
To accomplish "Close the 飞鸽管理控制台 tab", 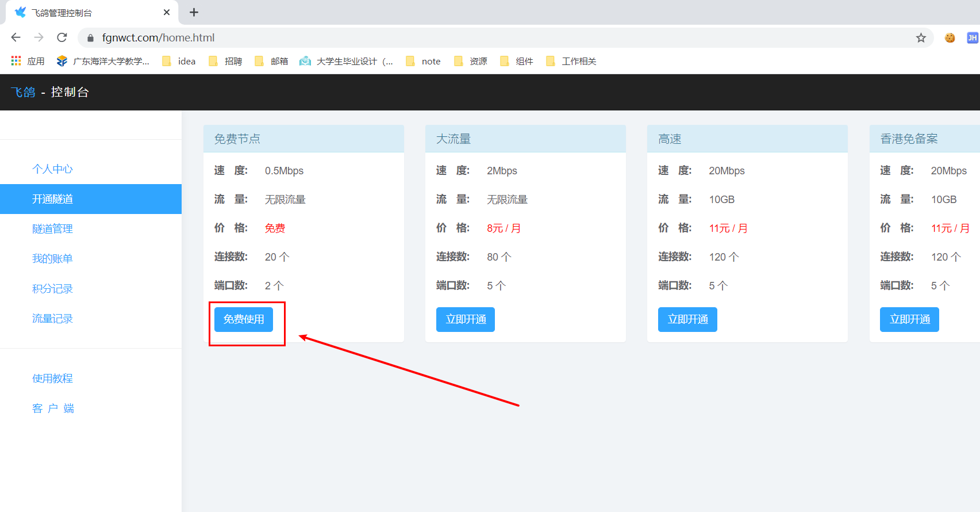I will (x=167, y=12).
